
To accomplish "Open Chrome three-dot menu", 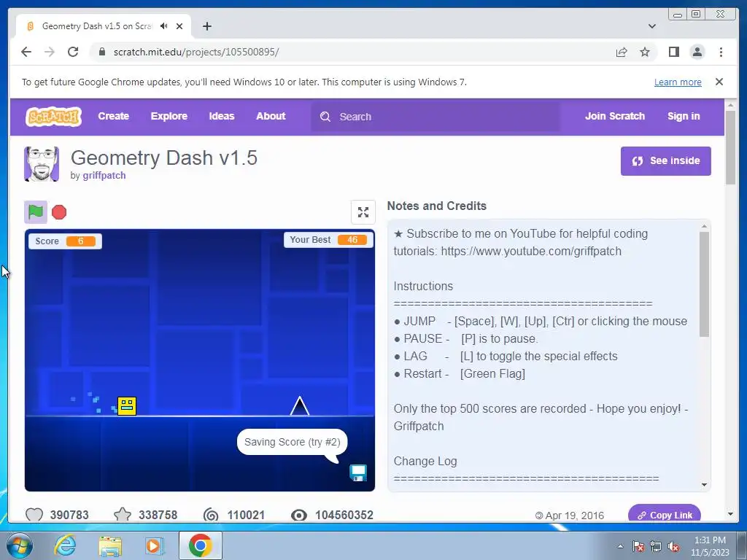I will 721,52.
